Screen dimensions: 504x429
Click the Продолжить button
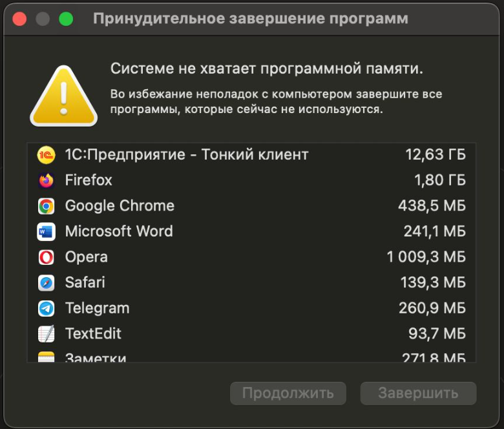(288, 393)
